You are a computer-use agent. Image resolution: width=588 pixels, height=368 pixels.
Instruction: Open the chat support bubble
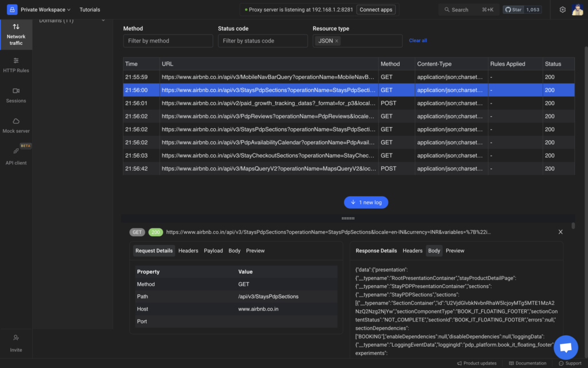pyautogui.click(x=566, y=347)
